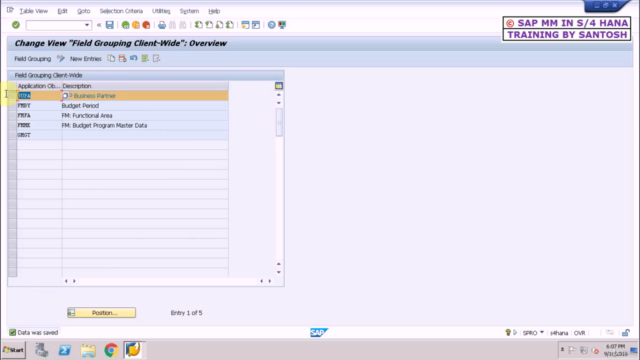
Task: Click the Application Ob... column header
Action: 39,86
